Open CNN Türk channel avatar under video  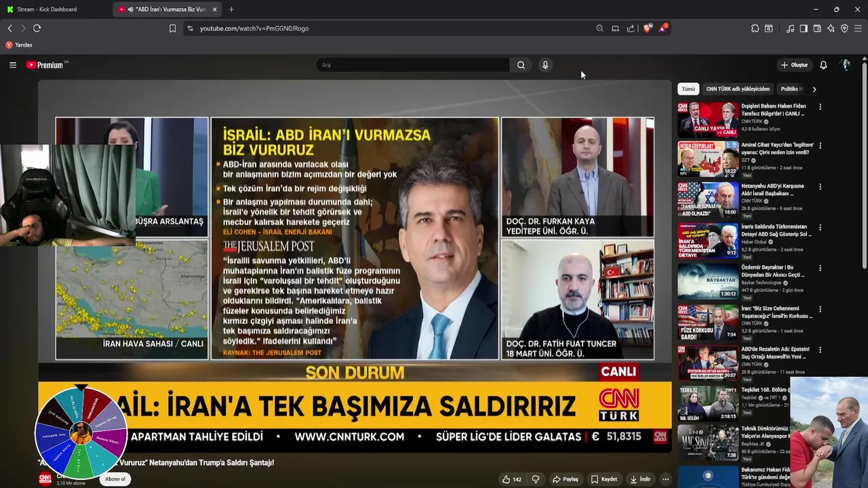coord(45,479)
